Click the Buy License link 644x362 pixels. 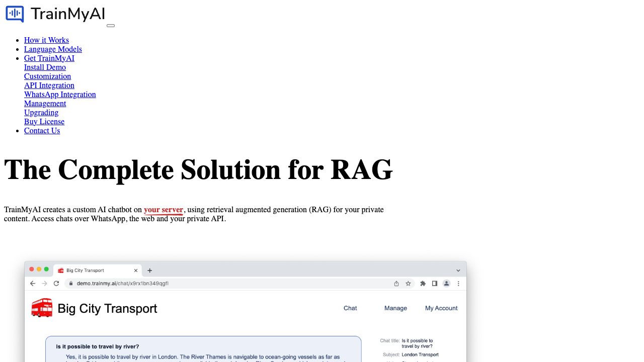click(x=44, y=122)
